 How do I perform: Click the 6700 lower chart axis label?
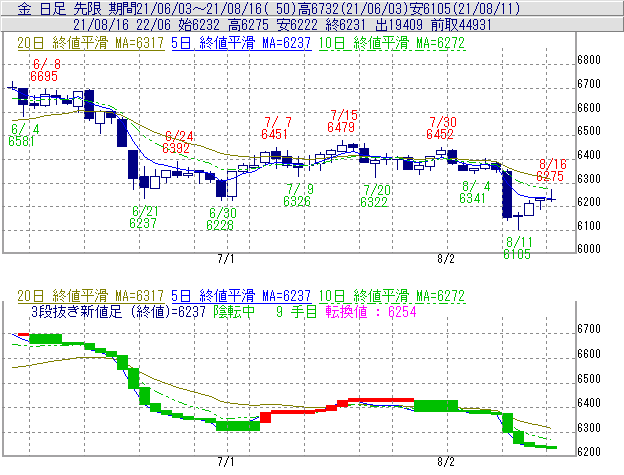pyautogui.click(x=589, y=329)
